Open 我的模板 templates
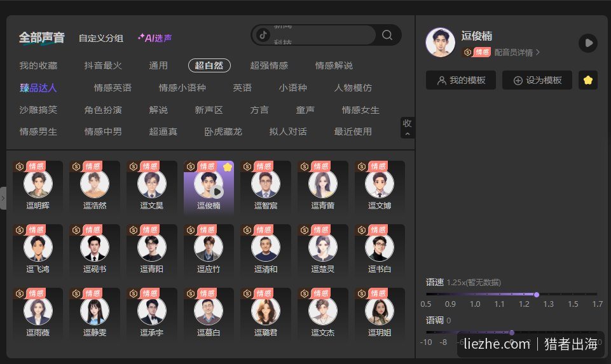This screenshot has height=364, width=611. click(461, 80)
